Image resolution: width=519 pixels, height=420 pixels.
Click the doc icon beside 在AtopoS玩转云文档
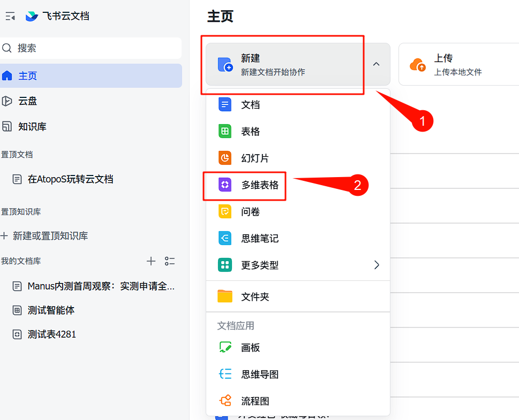tap(17, 179)
